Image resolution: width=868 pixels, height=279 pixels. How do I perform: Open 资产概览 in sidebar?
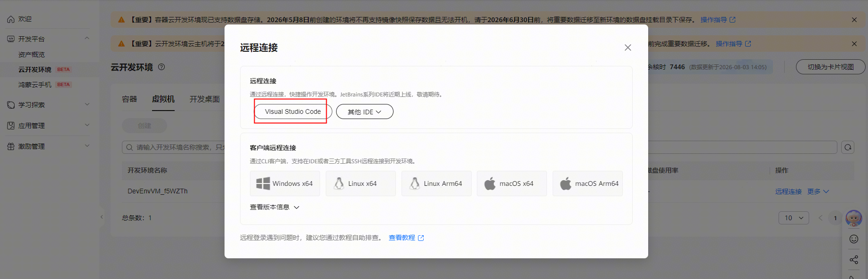pos(32,55)
